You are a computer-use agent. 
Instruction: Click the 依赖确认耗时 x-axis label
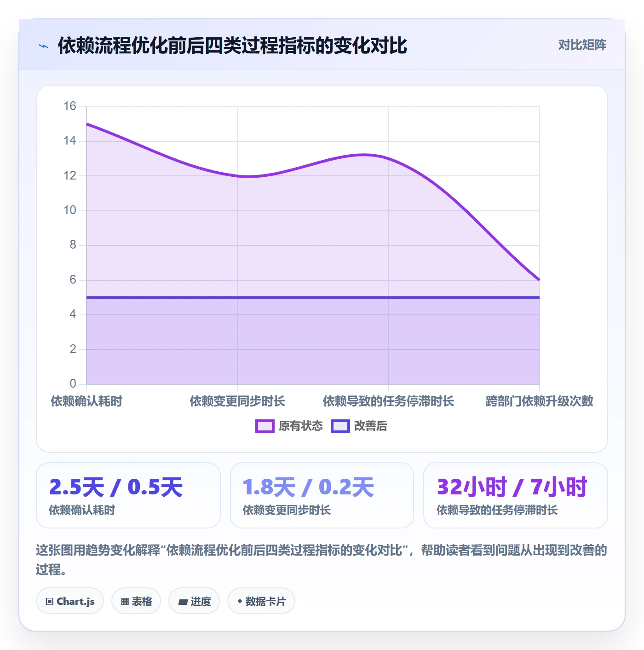(x=86, y=401)
